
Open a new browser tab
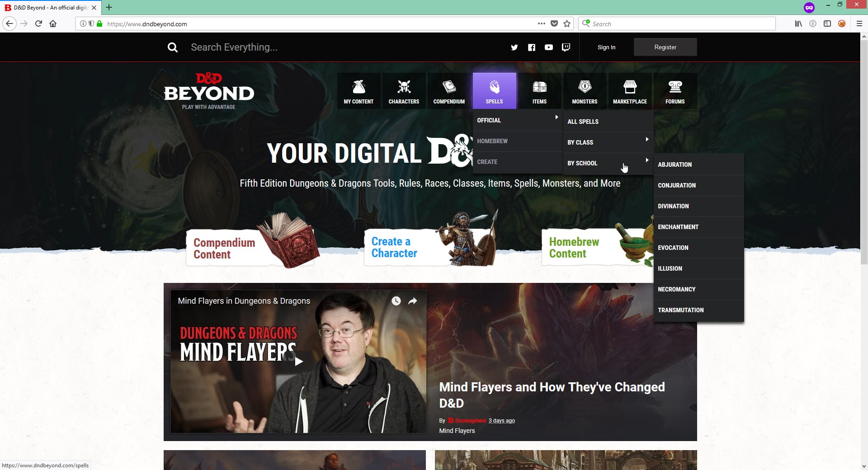(109, 7)
